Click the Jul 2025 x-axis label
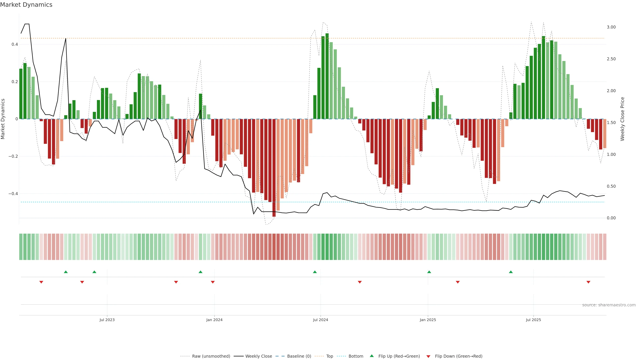Screen dimensions: 644x362 click(533, 320)
